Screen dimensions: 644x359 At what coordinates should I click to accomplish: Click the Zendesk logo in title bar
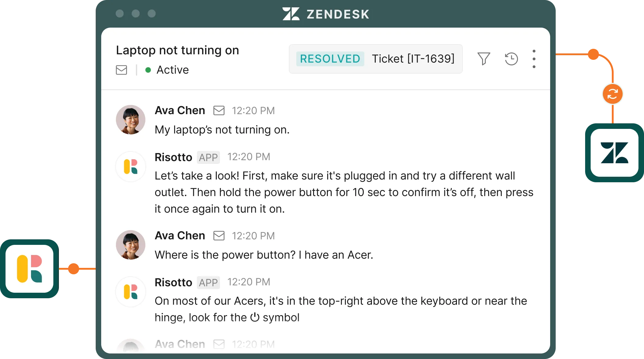[x=326, y=14]
